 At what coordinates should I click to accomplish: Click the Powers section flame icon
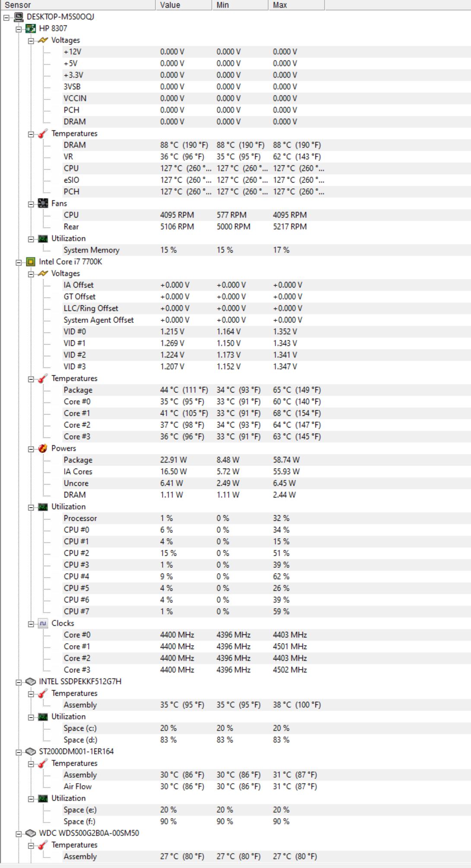tap(43, 448)
